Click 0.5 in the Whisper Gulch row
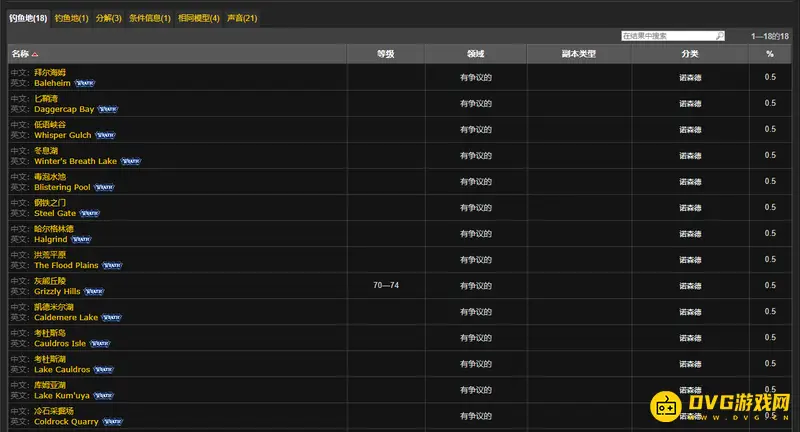This screenshot has width=800, height=432. click(770, 130)
